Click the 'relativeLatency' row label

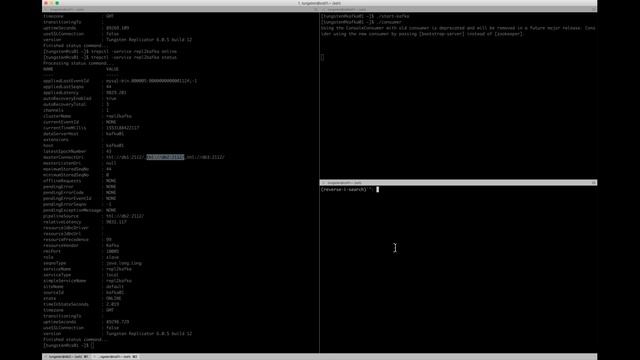coord(62,222)
